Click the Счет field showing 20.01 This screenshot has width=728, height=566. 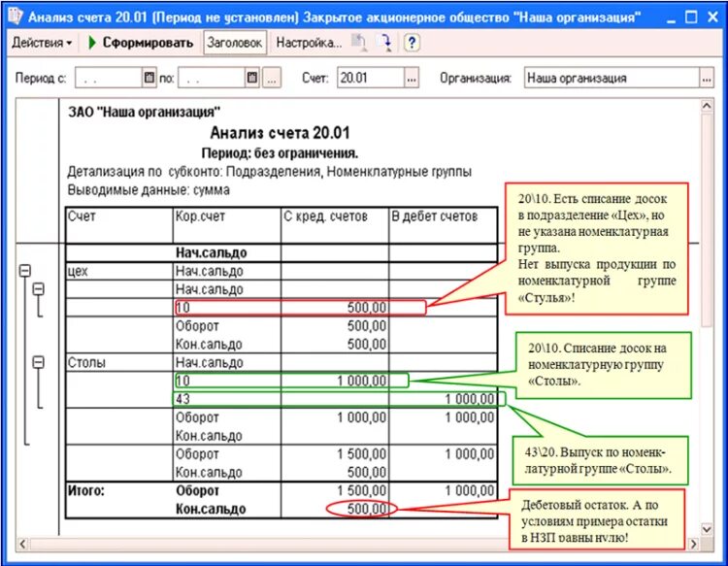371,78
